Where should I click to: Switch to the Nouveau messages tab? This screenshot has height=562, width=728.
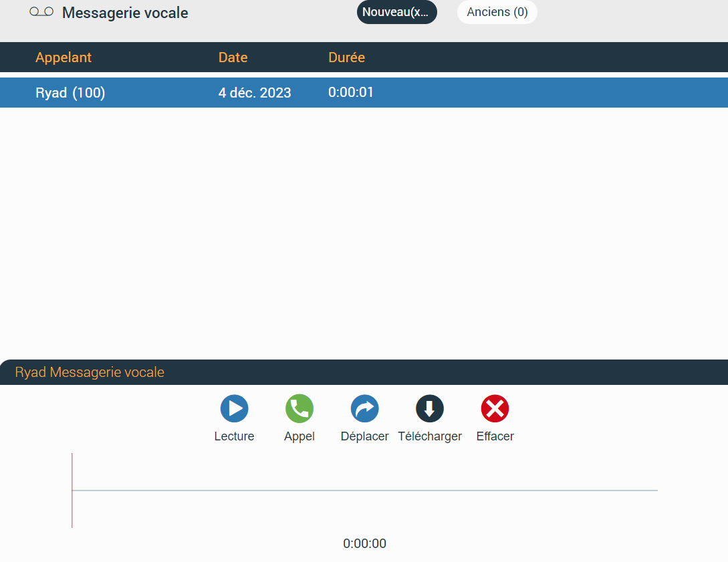tap(396, 12)
